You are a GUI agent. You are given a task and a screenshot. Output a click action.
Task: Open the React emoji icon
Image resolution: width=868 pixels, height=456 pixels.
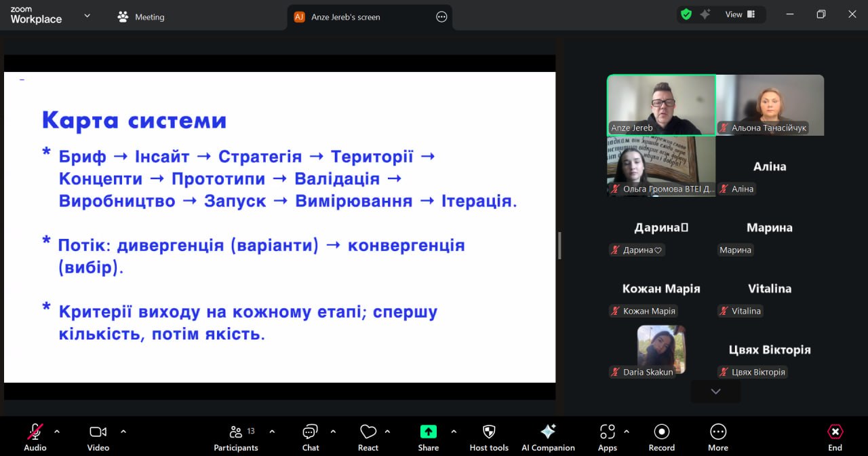[x=368, y=432]
